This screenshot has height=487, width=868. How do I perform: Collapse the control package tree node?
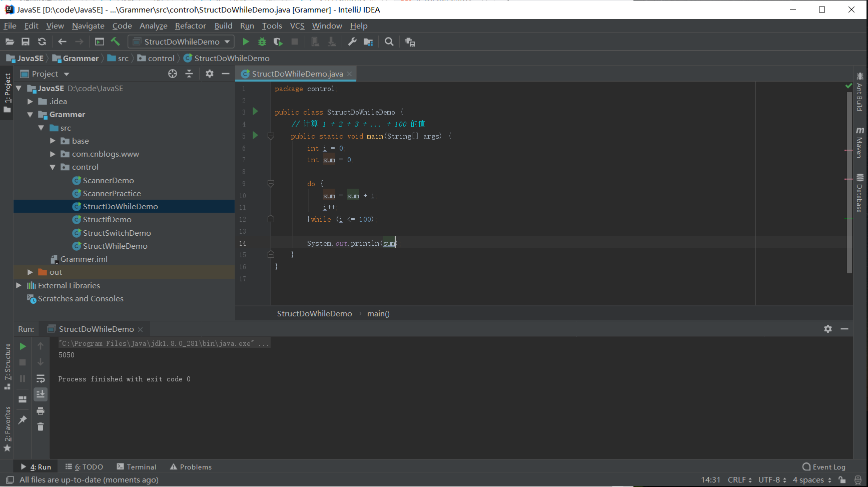coord(53,167)
